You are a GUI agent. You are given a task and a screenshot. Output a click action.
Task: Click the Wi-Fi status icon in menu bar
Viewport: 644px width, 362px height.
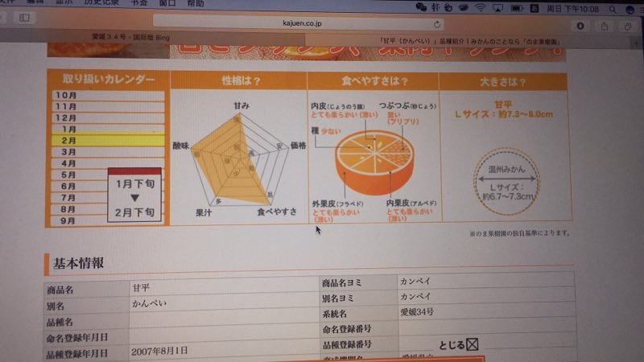481,7
